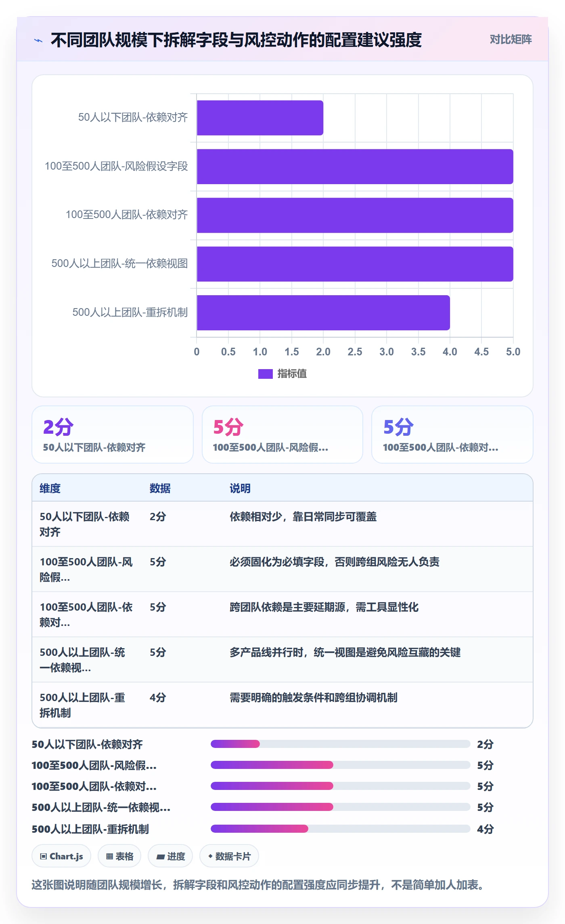Open the 2分 data card
Viewport: 565px width, 924px height.
[113, 435]
